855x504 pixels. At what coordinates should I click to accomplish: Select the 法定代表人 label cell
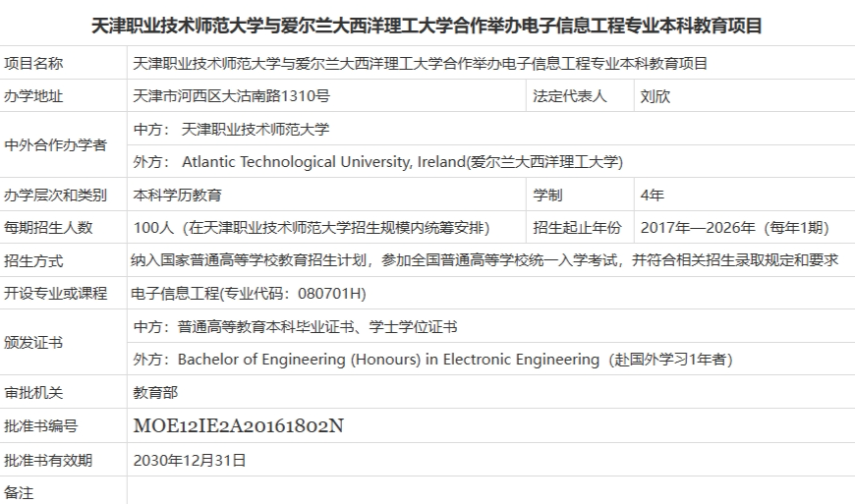[580, 96]
